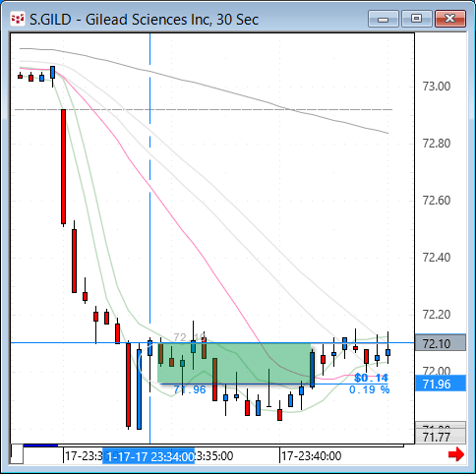Click the 72.80 price axis label
476x474 pixels.
(437, 144)
